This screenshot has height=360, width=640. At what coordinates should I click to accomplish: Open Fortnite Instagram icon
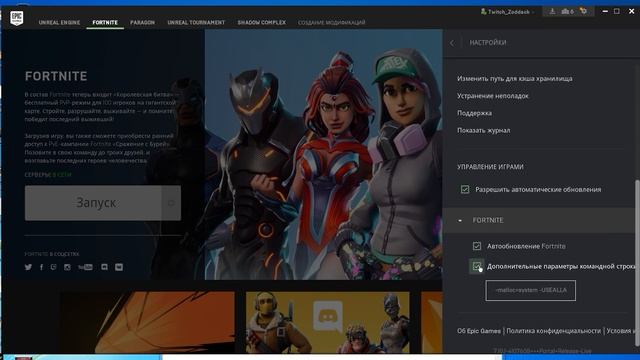coord(67,267)
